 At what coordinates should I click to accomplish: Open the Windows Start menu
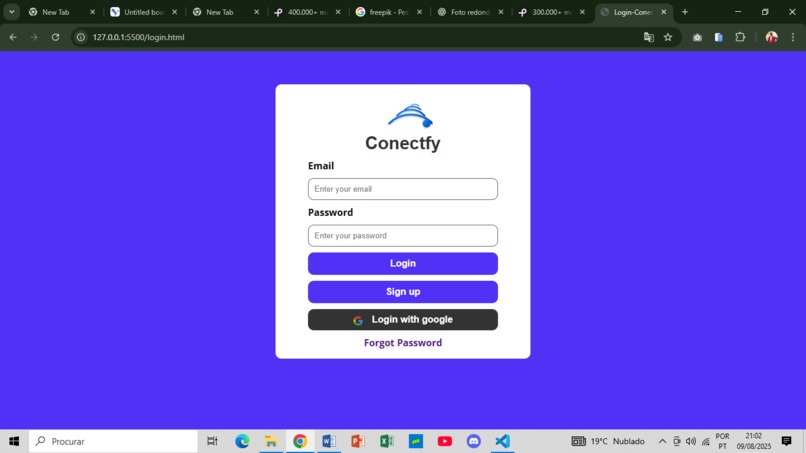(14, 441)
